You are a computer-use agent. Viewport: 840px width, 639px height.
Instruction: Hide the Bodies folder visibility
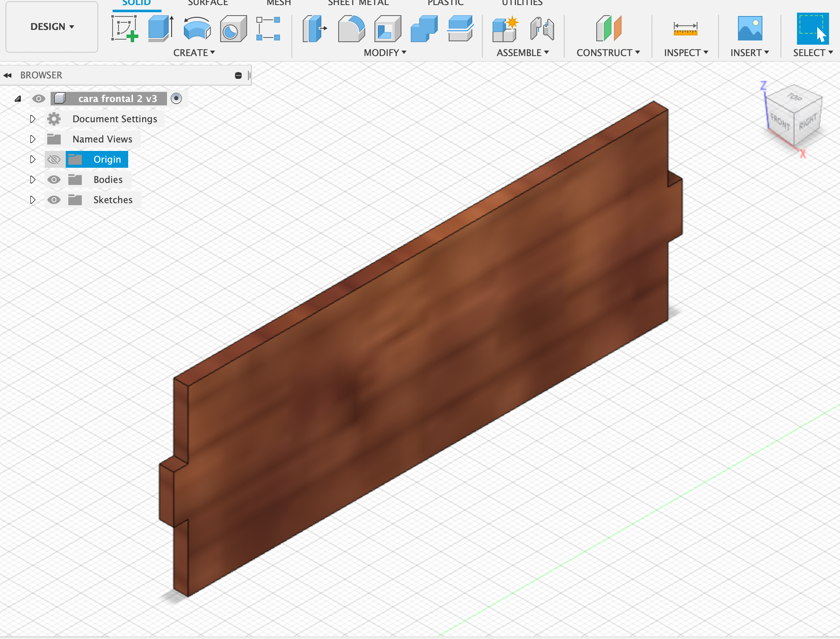(x=54, y=180)
